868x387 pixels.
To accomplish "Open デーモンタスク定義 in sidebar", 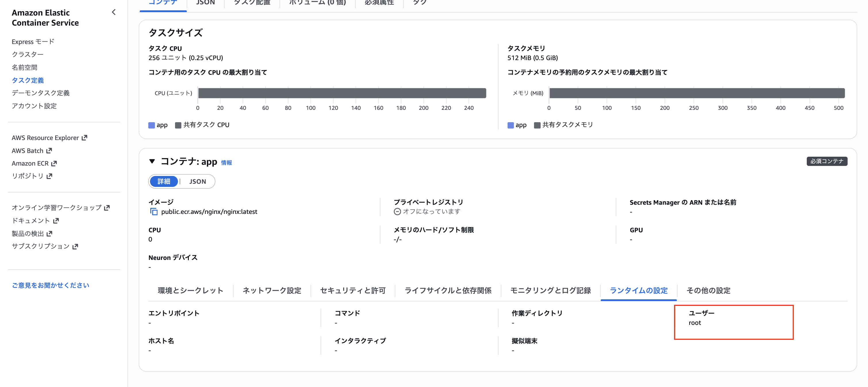I will tap(41, 93).
